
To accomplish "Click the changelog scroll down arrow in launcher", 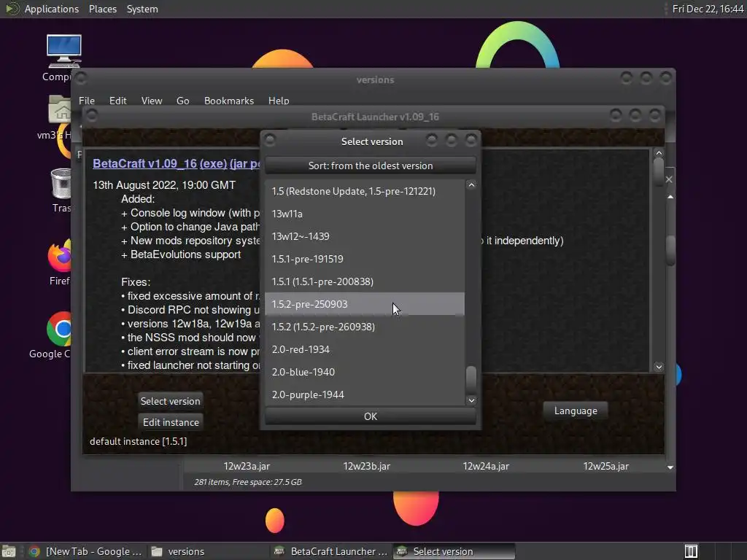I will click(659, 367).
